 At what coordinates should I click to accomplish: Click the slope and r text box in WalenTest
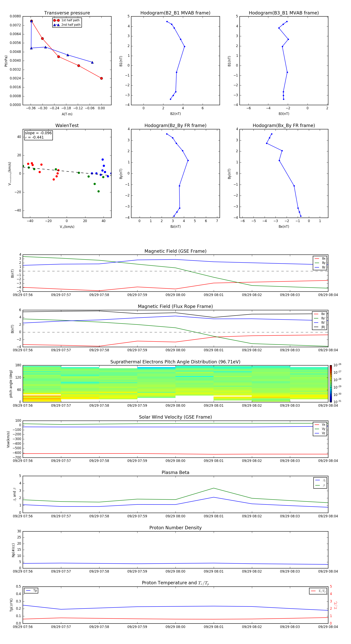[38, 135]
